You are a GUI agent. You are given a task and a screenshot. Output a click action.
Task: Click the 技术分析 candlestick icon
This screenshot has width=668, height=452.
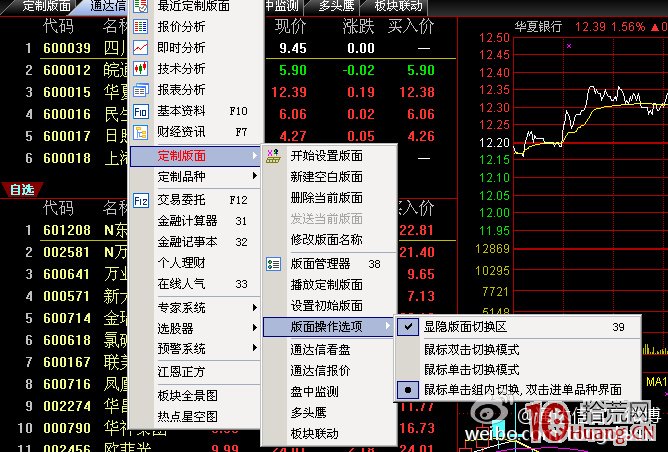tap(141, 69)
